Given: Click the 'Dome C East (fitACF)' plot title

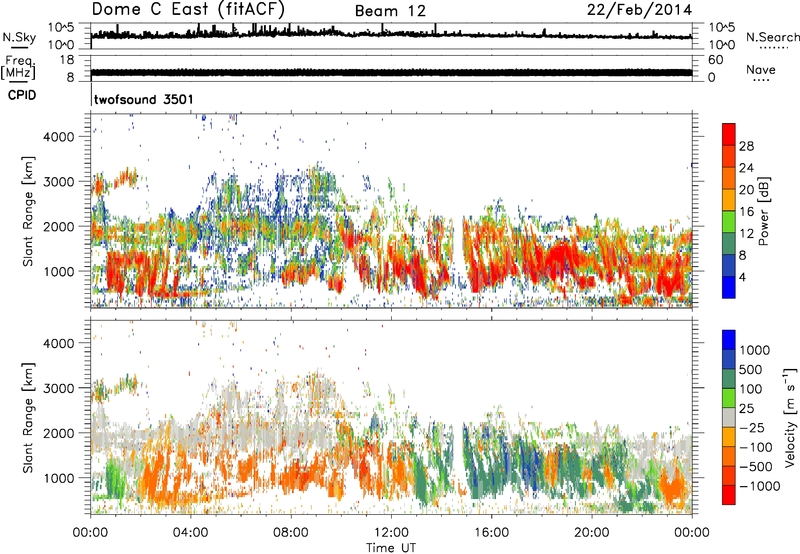Looking at the screenshot, I should [x=188, y=10].
